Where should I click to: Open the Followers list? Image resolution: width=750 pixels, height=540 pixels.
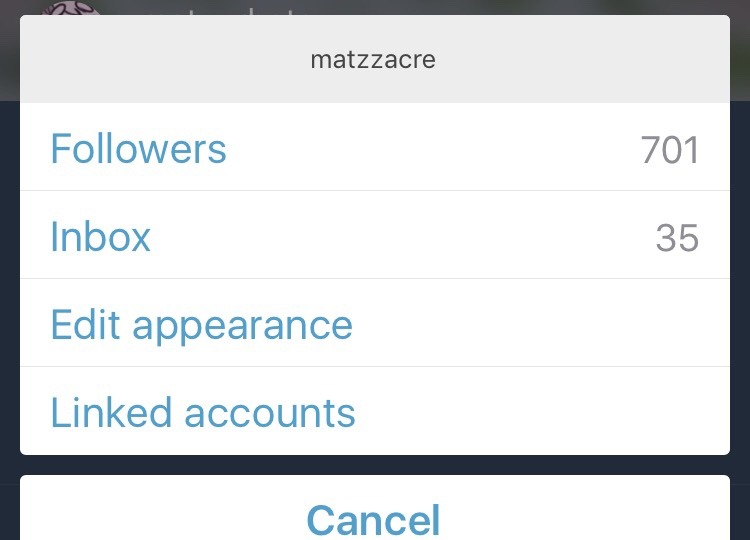coord(139,149)
